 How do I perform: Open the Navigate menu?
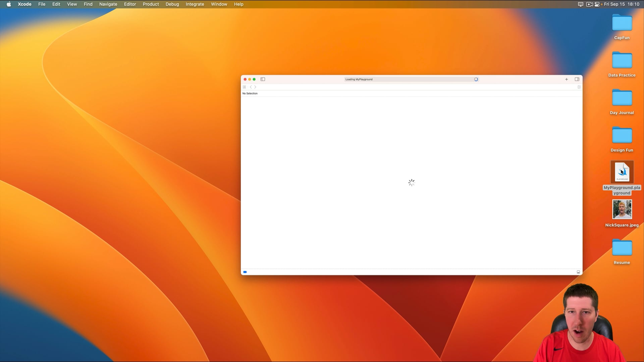108,4
